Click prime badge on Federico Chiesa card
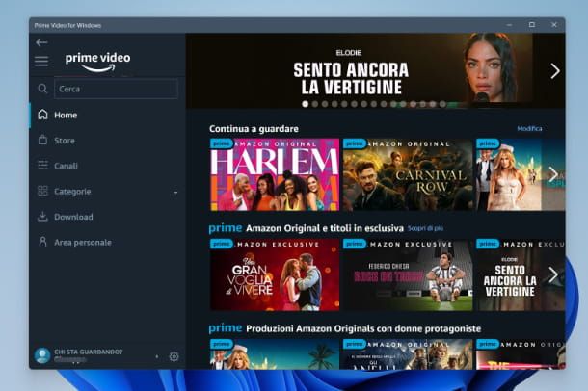 click(355, 244)
